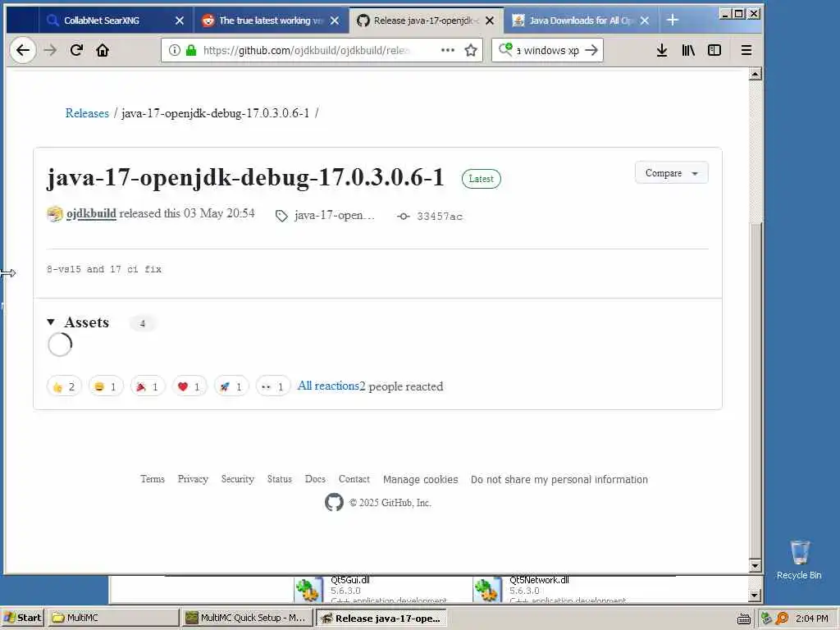Click the system tray clock 2:04 PM
The width and height of the screenshot is (840, 630).
811,619
